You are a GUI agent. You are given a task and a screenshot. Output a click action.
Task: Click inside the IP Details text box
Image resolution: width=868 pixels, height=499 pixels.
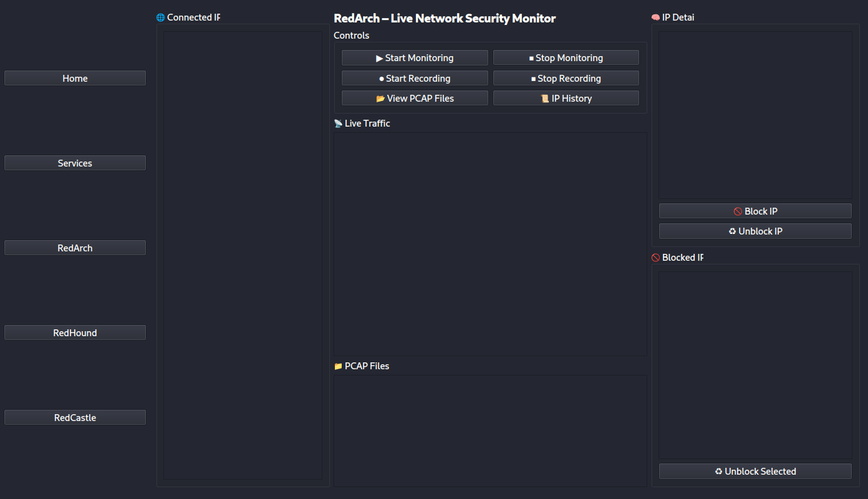click(755, 115)
